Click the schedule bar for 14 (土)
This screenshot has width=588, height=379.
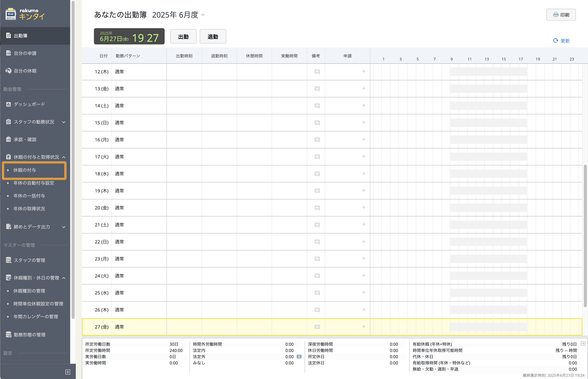click(489, 106)
